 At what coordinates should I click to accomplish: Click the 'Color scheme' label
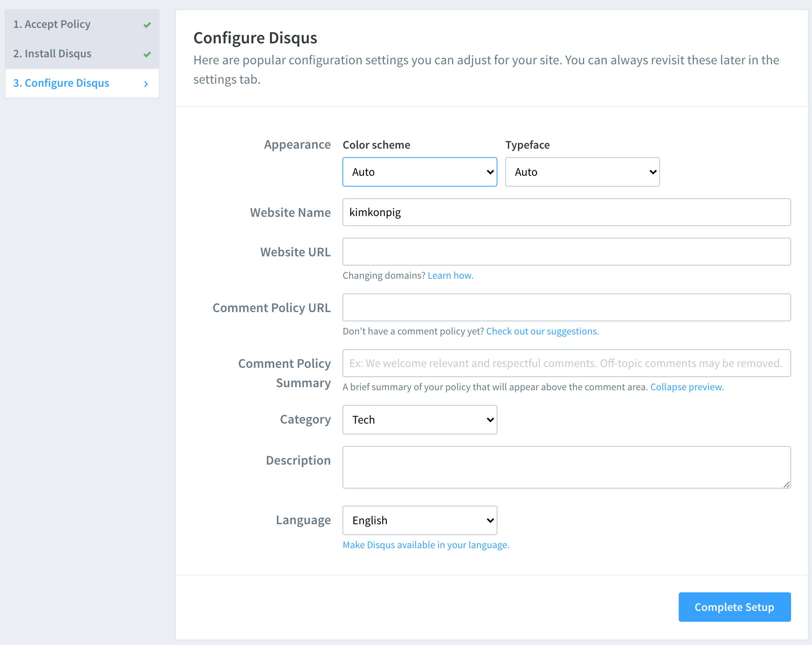tap(376, 145)
